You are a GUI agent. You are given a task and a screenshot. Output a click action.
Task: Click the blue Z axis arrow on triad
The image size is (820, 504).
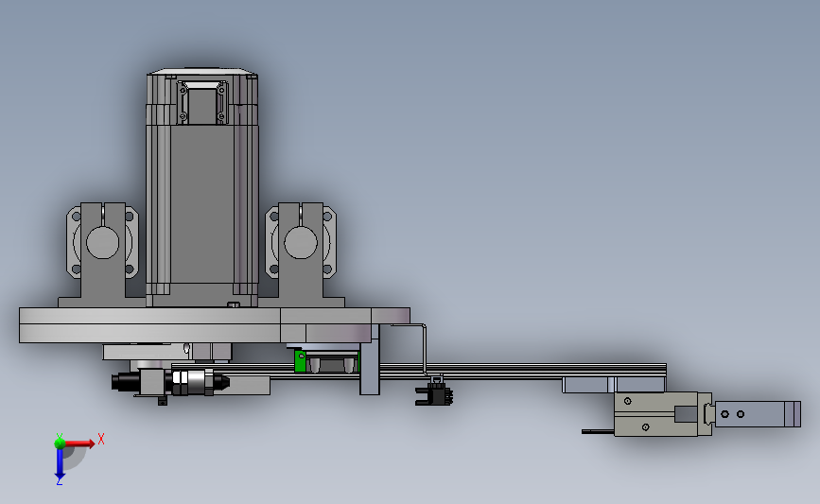click(x=60, y=465)
